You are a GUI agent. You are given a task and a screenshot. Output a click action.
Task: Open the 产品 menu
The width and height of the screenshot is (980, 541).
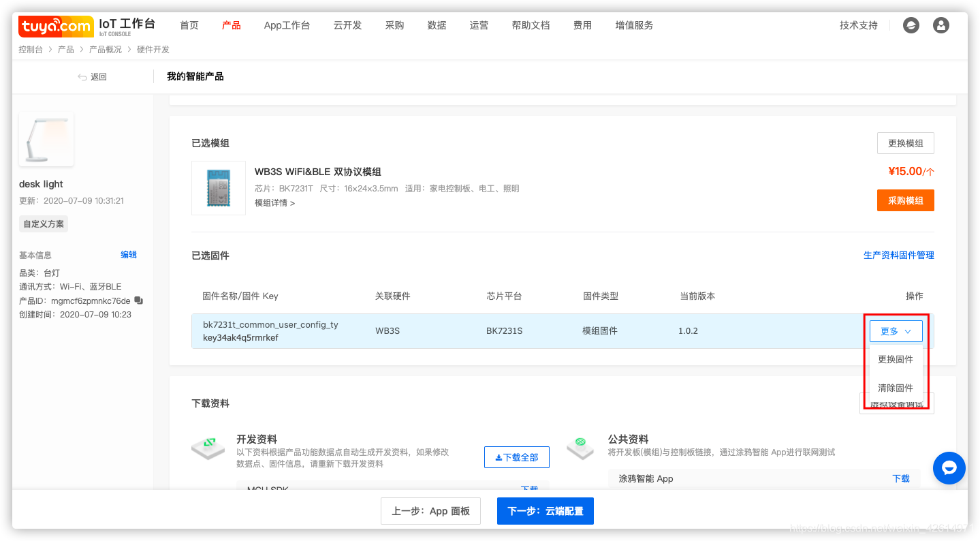click(232, 25)
